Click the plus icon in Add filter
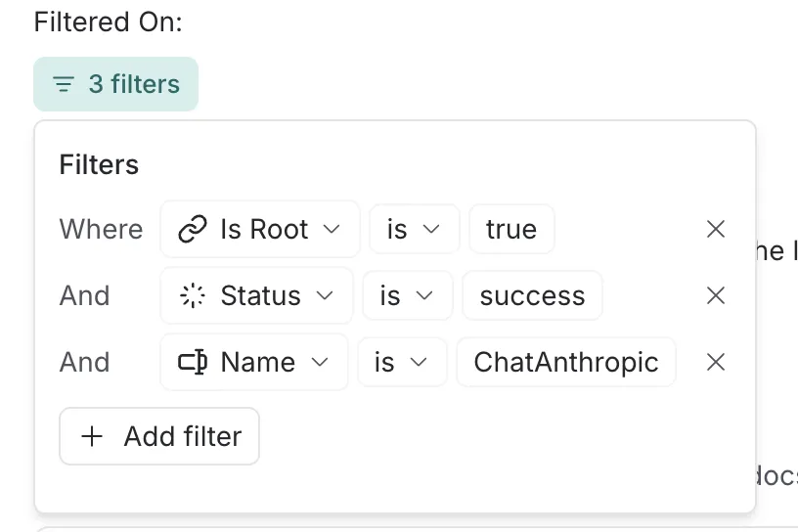The height and width of the screenshot is (532, 798). click(x=92, y=436)
